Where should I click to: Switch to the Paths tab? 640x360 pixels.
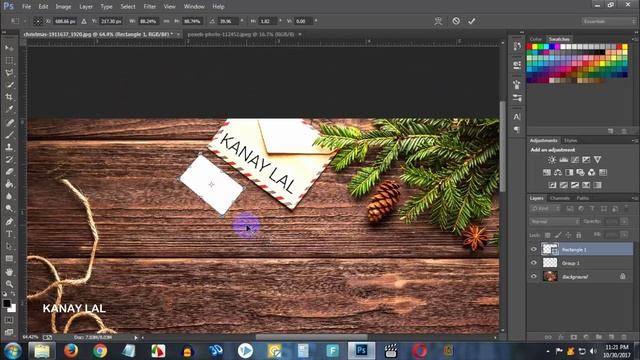pos(582,198)
